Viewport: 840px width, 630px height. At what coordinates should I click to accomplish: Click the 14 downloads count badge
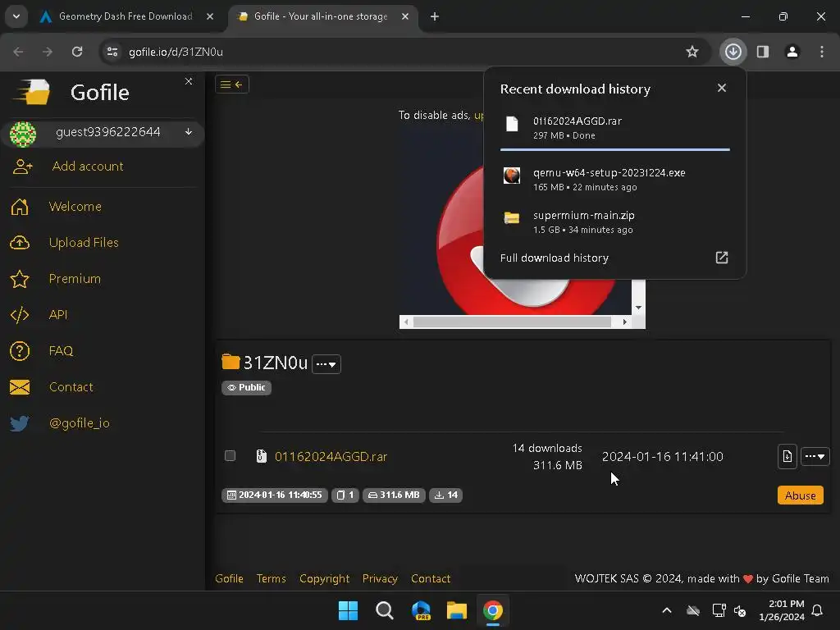pos(445,495)
